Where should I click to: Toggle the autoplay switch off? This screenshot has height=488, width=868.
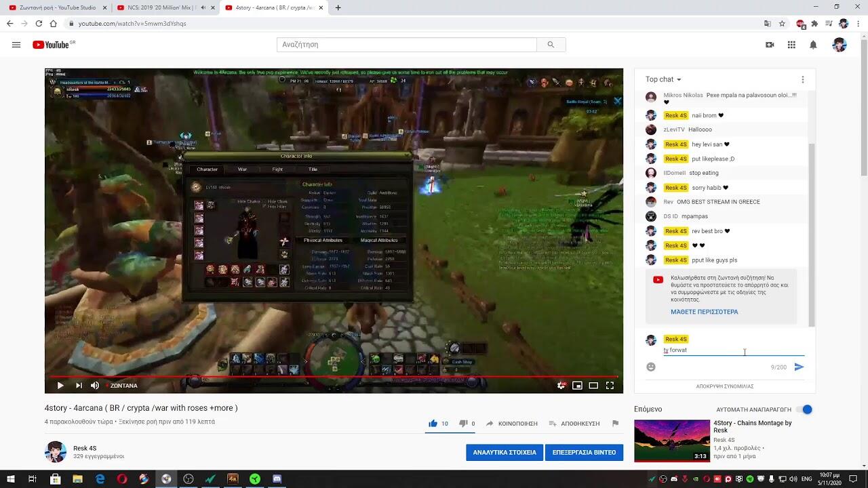click(x=804, y=409)
